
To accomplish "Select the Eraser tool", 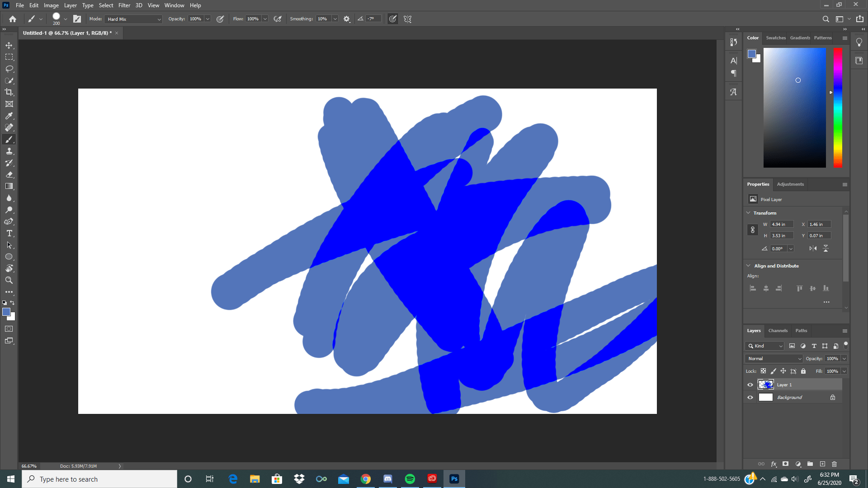I will click(x=9, y=174).
